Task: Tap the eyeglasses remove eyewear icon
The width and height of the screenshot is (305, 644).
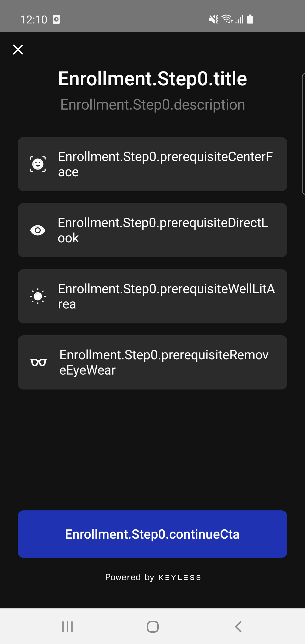Action: (x=38, y=362)
